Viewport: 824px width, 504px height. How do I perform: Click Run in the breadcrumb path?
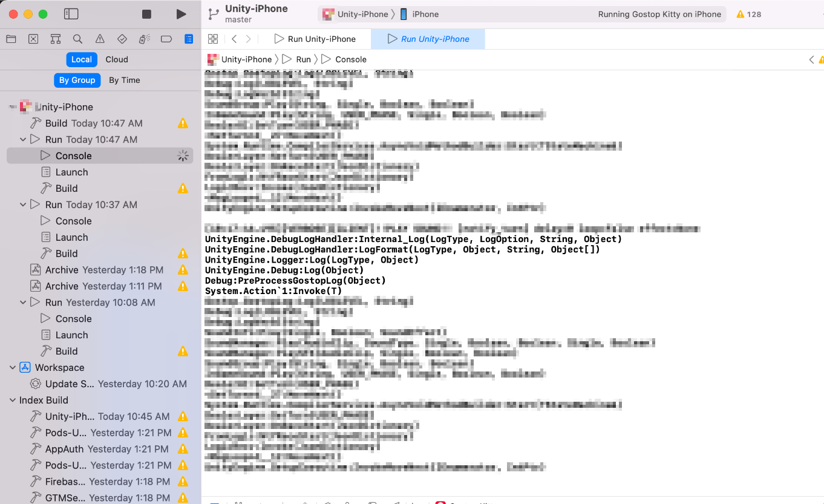pos(296,59)
